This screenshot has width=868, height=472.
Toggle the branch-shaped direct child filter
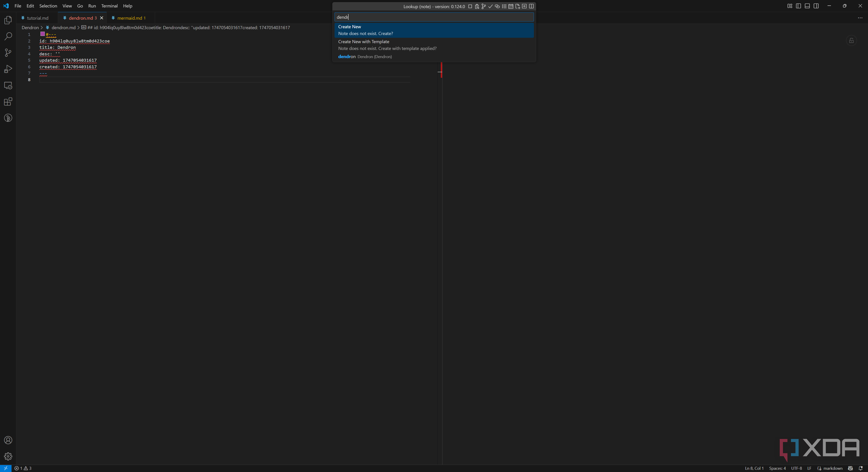484,6
